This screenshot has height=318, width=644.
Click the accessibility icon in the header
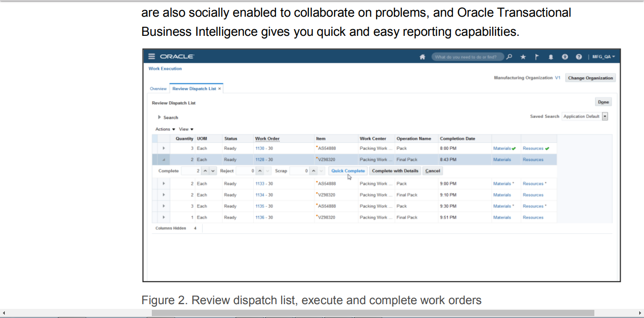[565, 56]
